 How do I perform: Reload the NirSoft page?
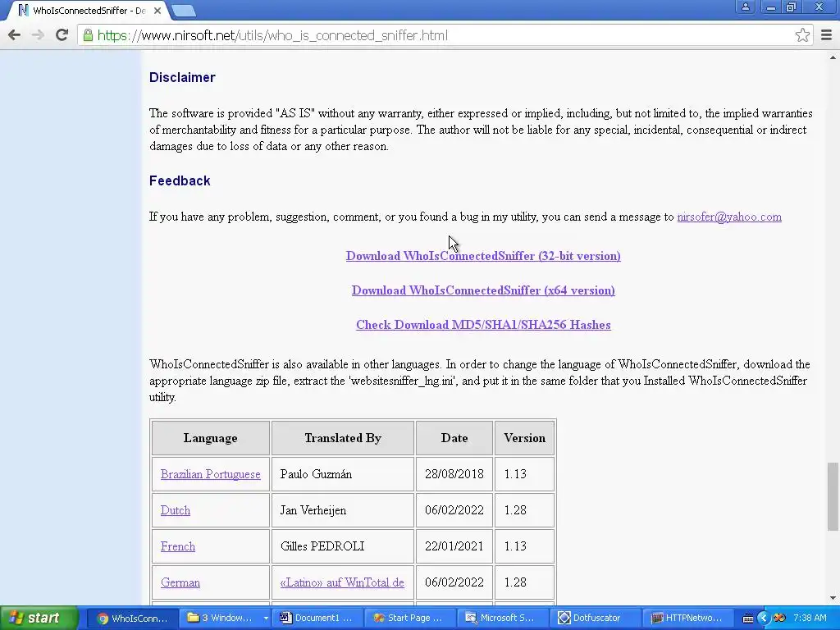point(62,35)
